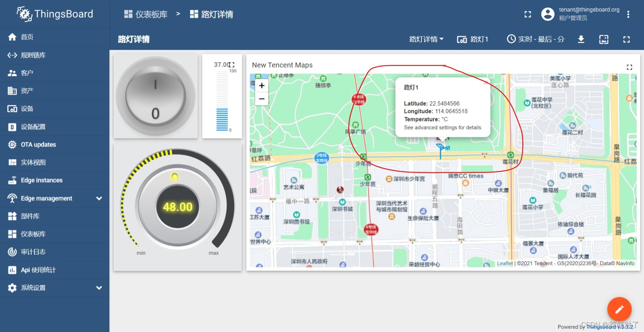Click the knob control showing 48.00
644x332 pixels.
point(177,207)
